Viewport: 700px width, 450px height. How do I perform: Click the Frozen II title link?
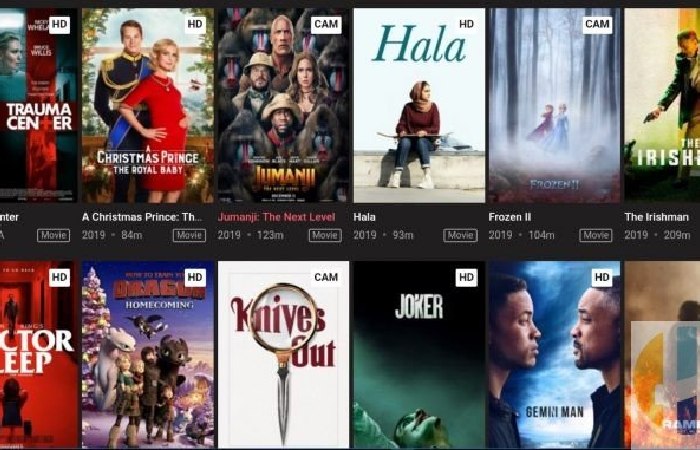510,217
